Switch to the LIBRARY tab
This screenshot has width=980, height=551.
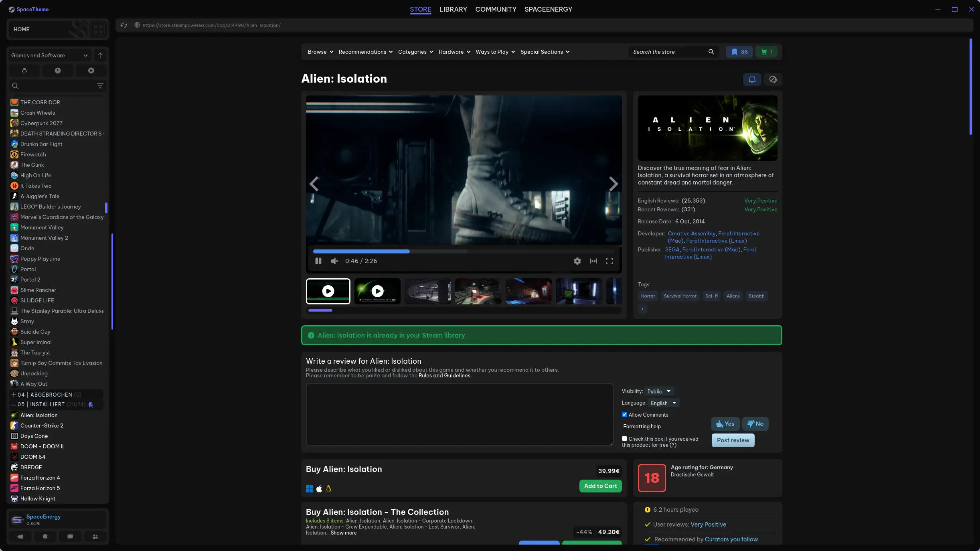tap(453, 9)
